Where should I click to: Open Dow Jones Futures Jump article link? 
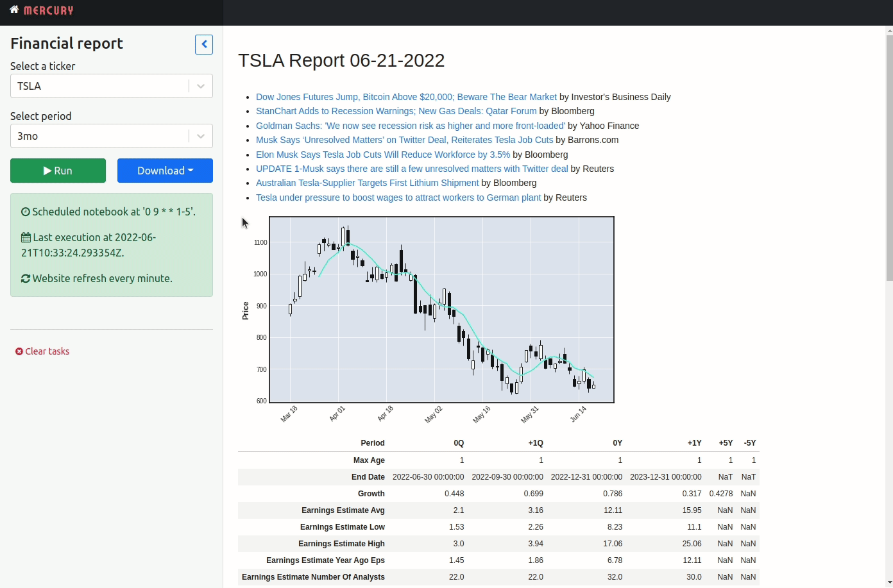pos(406,97)
